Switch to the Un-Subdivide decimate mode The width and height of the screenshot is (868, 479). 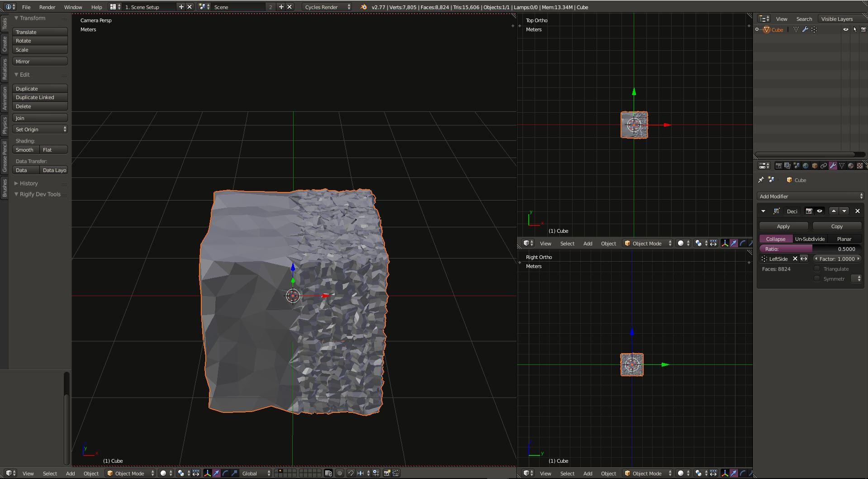point(810,239)
